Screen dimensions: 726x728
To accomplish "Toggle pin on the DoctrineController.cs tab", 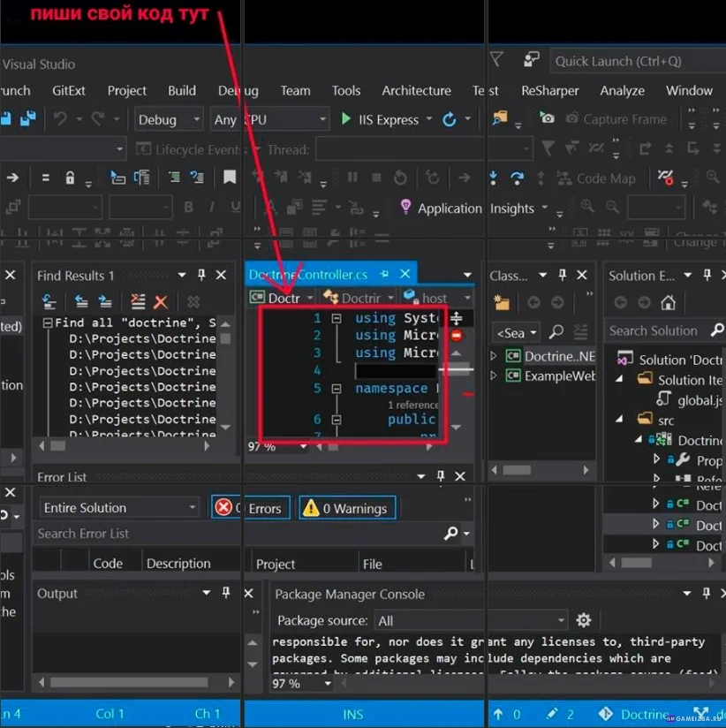I will pyautogui.click(x=384, y=274).
